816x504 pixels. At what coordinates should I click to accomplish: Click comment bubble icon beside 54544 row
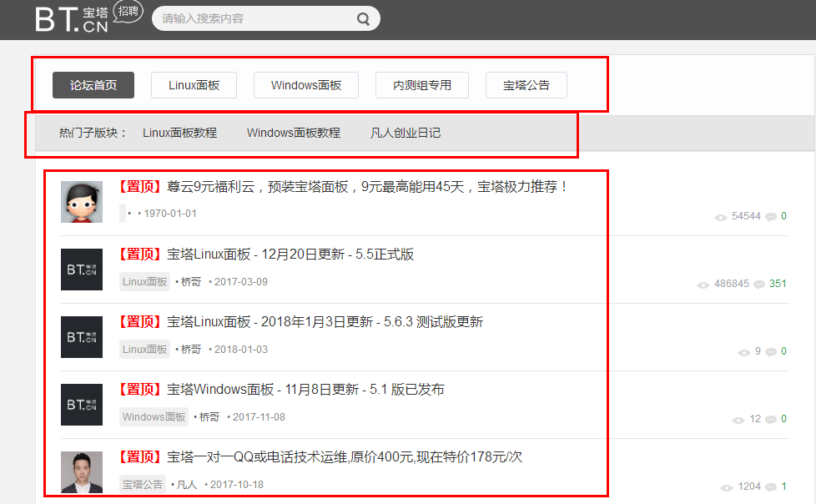pos(771,217)
